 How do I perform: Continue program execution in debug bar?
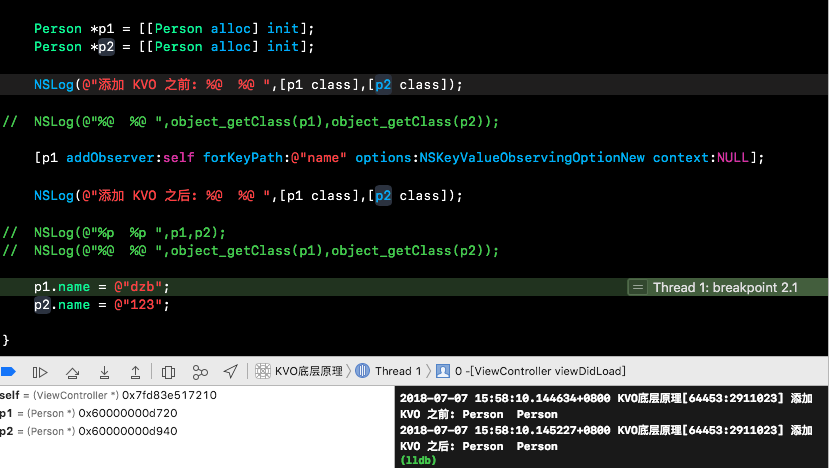(x=40, y=372)
